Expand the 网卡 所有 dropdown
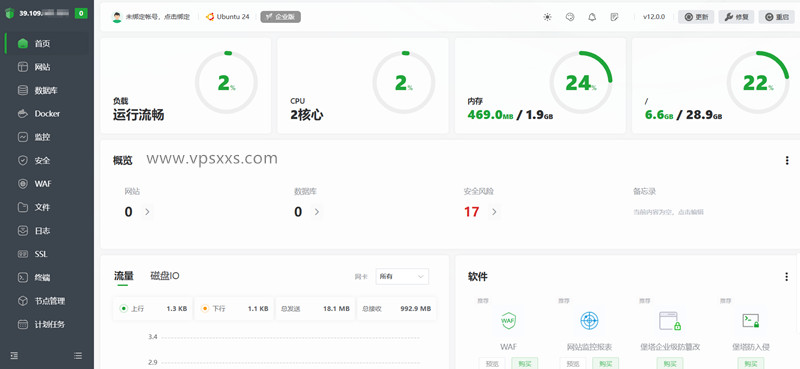The width and height of the screenshot is (800, 369). point(402,276)
